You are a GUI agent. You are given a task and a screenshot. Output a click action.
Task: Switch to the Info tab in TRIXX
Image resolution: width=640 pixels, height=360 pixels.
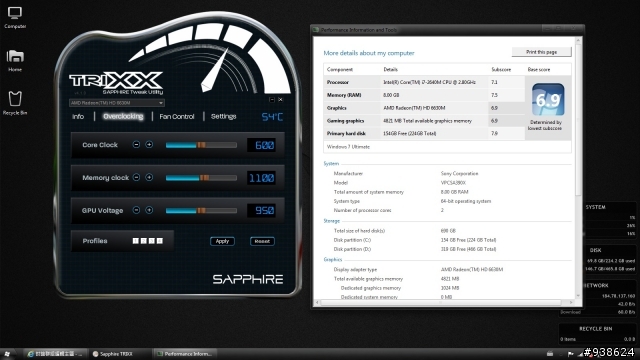(x=78, y=116)
